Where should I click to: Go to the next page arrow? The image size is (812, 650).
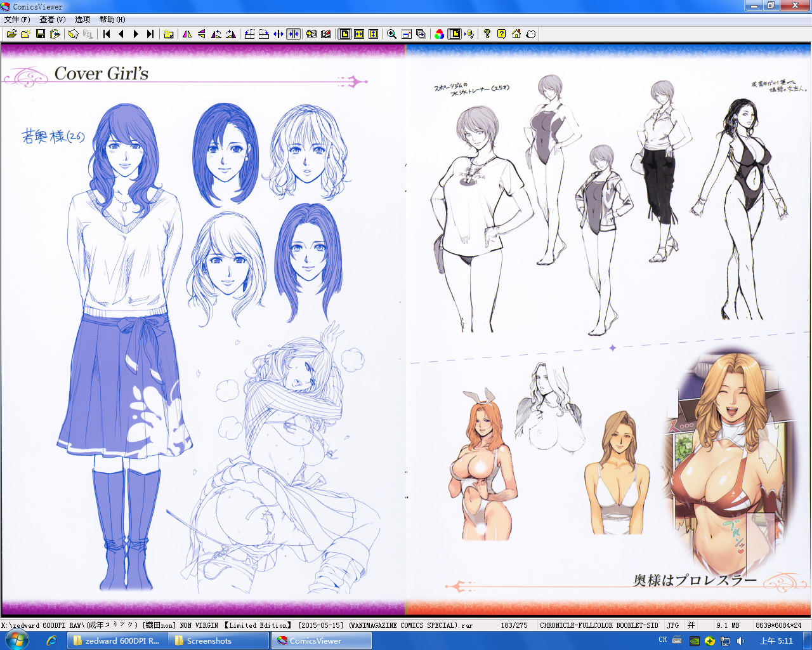136,34
